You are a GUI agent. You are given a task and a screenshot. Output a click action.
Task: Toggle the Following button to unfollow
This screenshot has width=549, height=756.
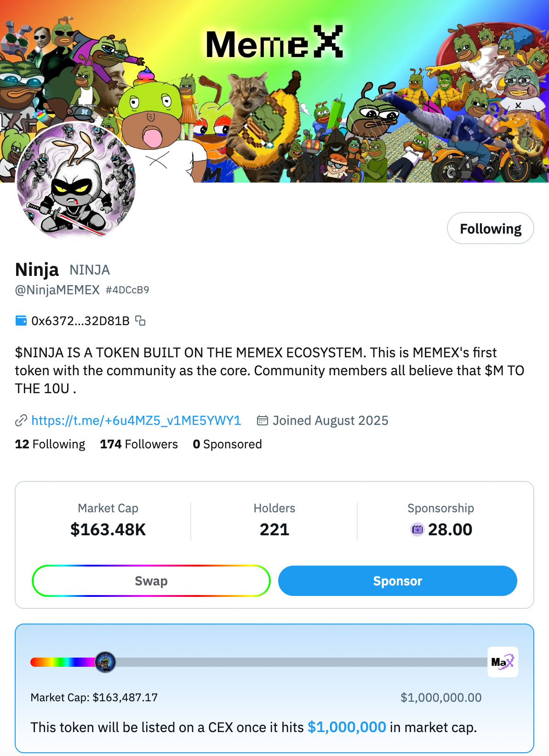[x=490, y=229]
